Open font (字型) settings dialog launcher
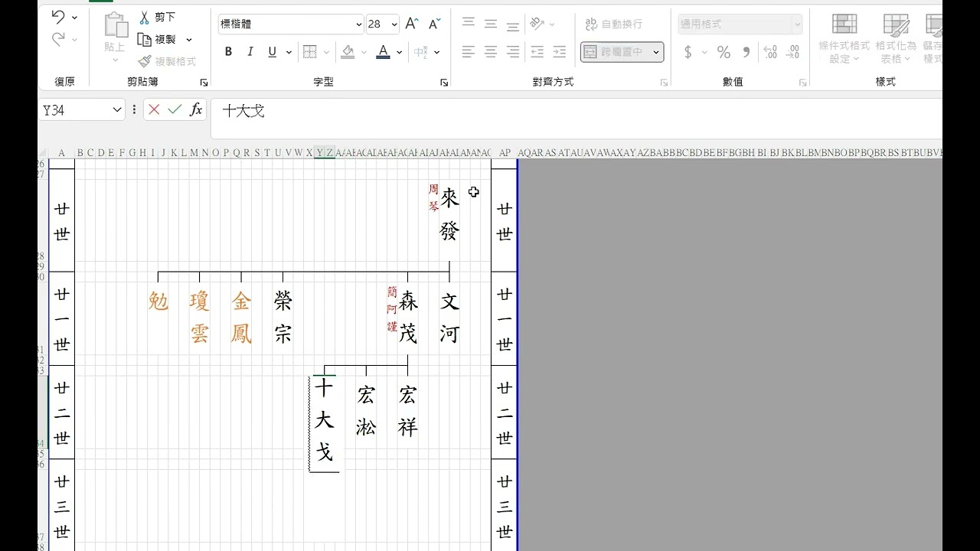The image size is (980, 551). point(444,83)
